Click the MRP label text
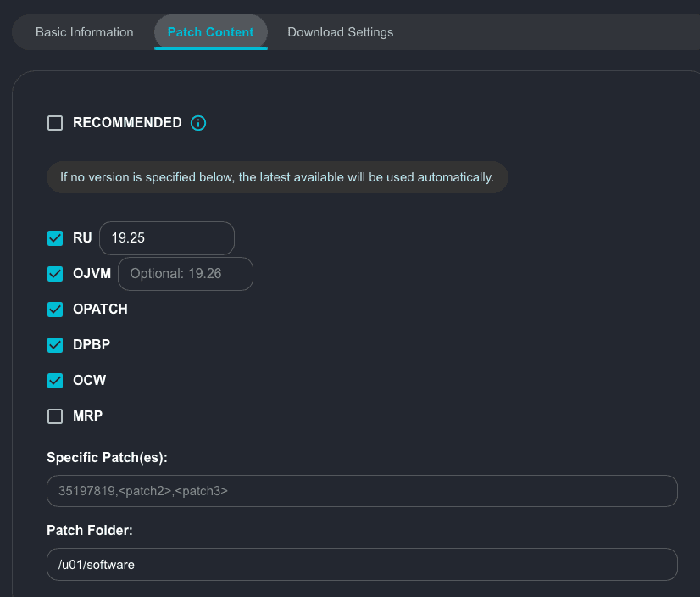Screen dimensions: 700x597 pyautogui.click(x=88, y=416)
